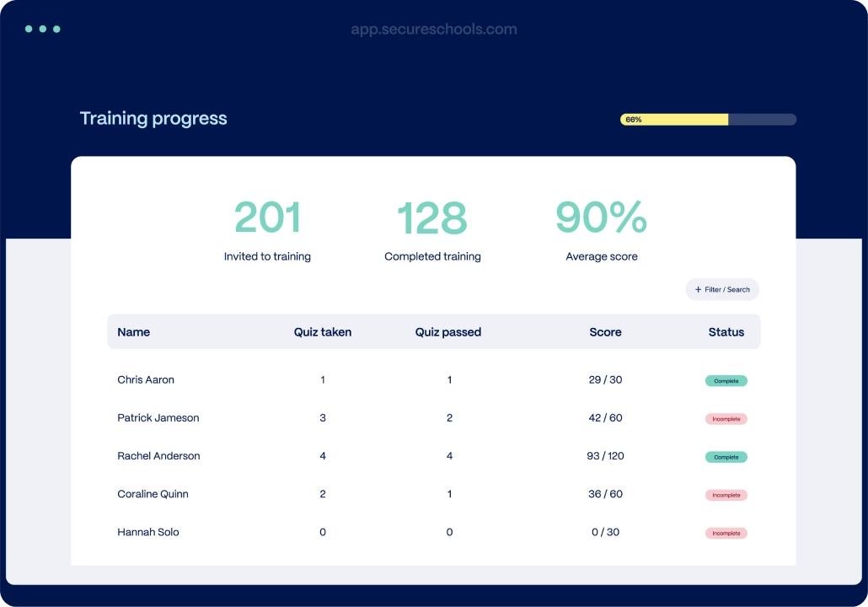This screenshot has height=607, width=868.
Task: Click Coraline Quinn's quiz taken value 2
Action: click(323, 494)
